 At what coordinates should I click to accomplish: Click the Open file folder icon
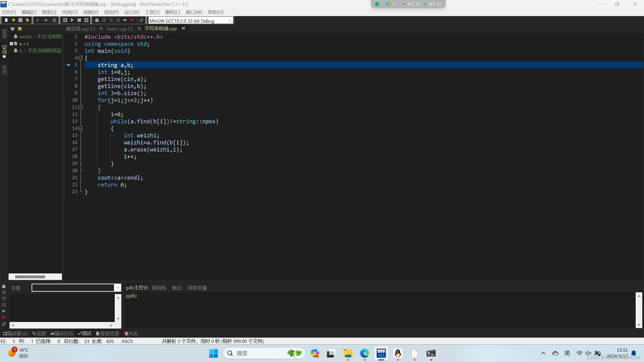pos(13,20)
